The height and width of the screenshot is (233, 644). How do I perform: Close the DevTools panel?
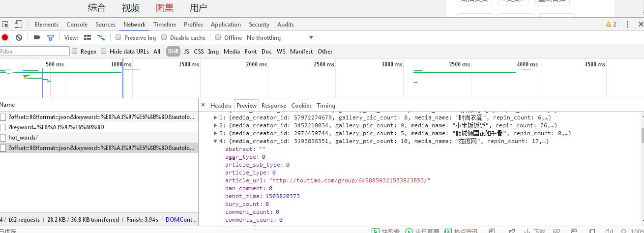tap(641, 24)
